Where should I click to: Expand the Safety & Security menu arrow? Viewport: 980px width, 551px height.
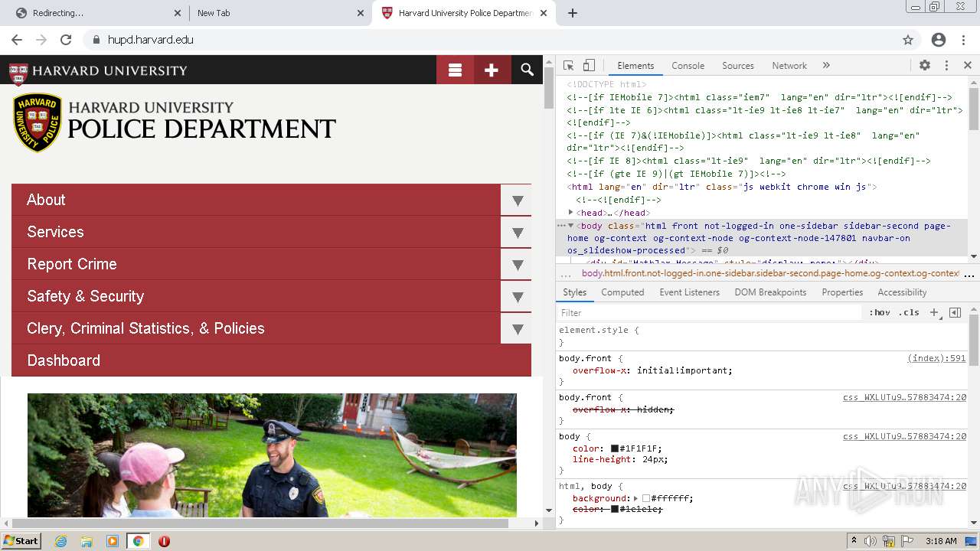pos(517,297)
